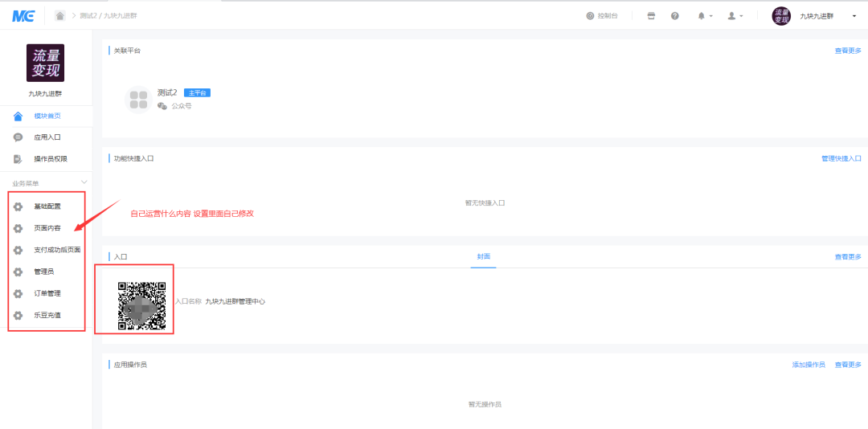Open the 订单管理 menu item

tap(47, 293)
